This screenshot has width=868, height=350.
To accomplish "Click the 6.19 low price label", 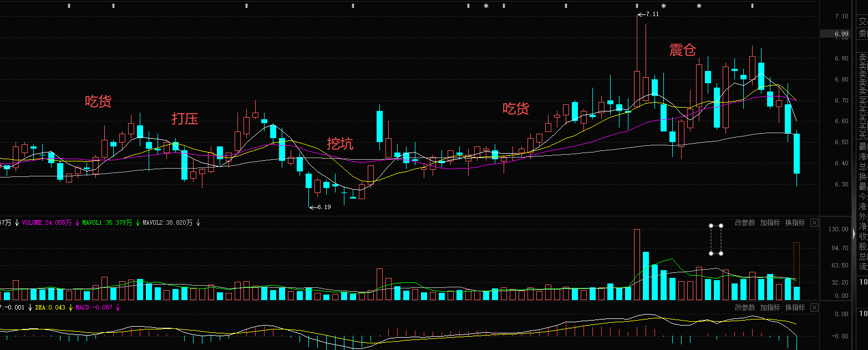I will pos(324,207).
